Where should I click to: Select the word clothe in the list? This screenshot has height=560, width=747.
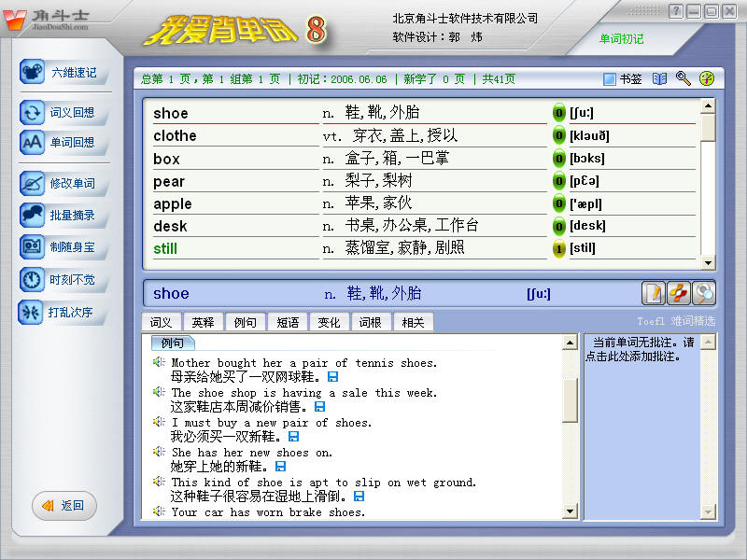(175, 135)
